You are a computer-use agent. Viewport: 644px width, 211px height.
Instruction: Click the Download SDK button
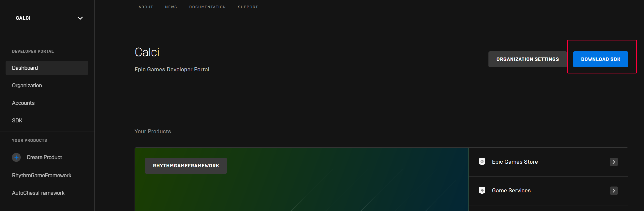(x=600, y=59)
